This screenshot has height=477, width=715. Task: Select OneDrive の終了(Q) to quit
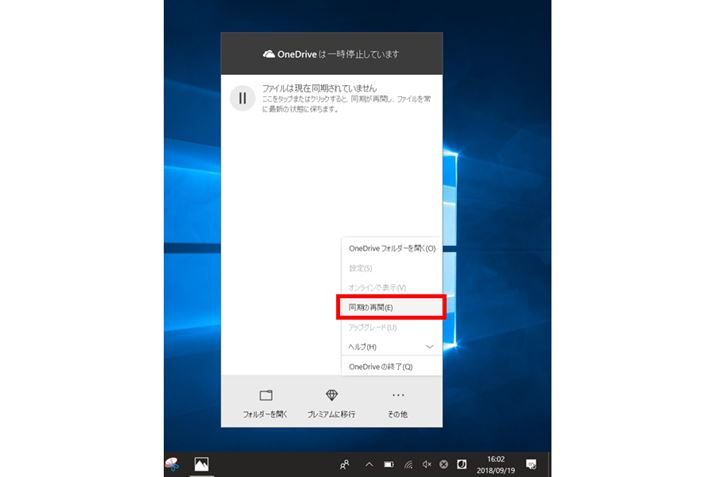(392, 366)
